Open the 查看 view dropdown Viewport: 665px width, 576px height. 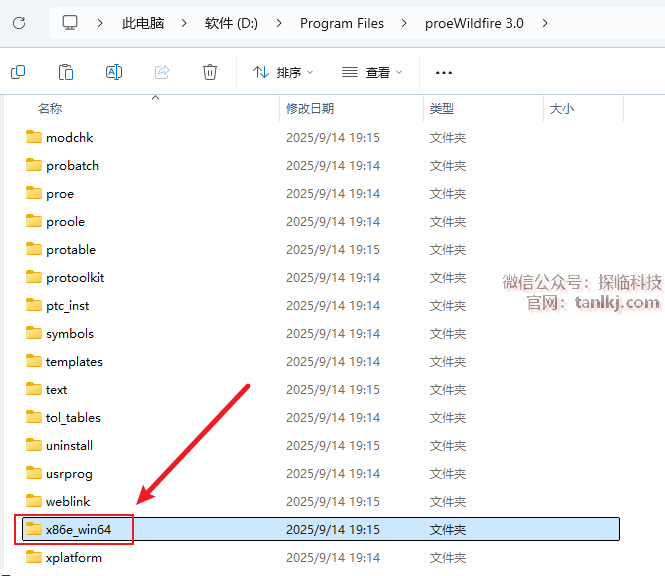pyautogui.click(x=372, y=73)
